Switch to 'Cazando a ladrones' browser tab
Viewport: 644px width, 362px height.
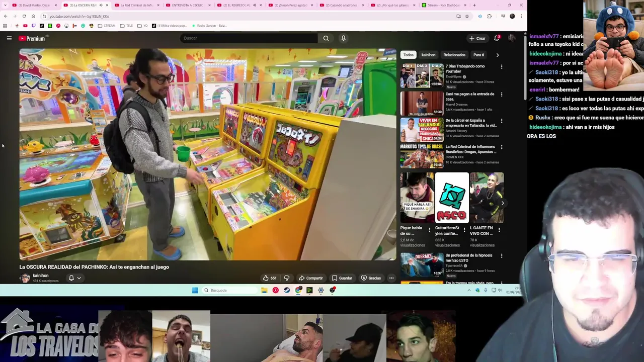(341, 5)
